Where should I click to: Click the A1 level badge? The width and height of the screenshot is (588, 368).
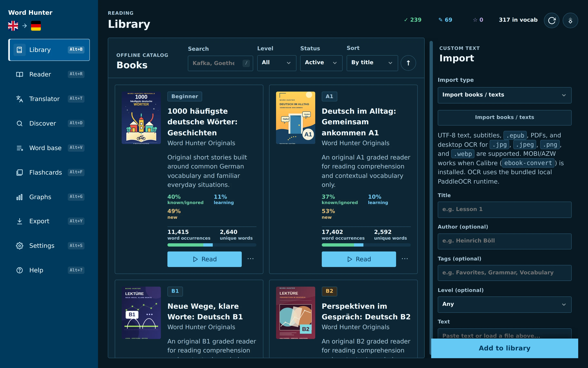pos(329,96)
